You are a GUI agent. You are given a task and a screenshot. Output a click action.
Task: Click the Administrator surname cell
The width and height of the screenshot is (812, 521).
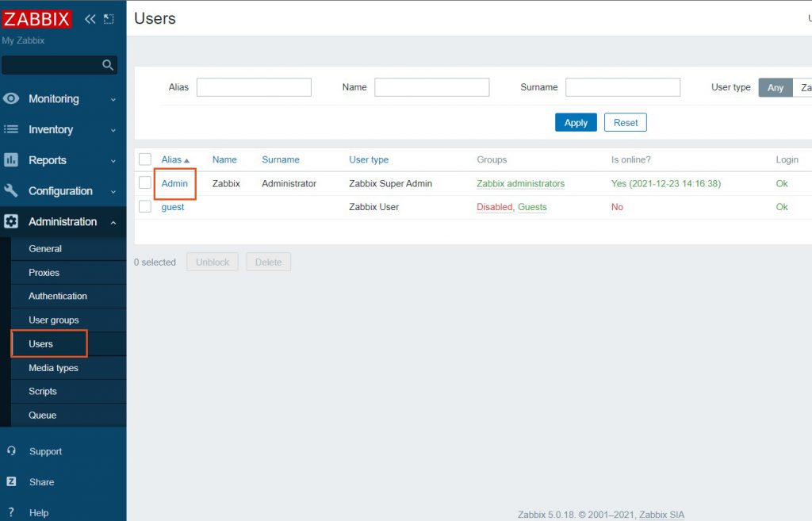coord(289,183)
